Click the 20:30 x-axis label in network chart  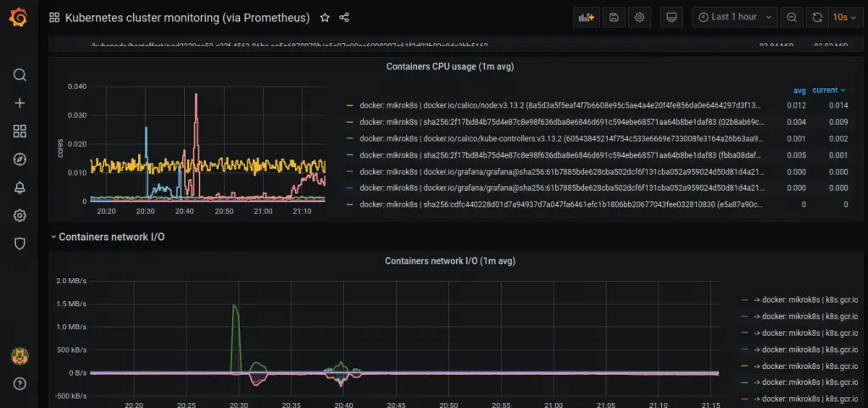pyautogui.click(x=238, y=405)
